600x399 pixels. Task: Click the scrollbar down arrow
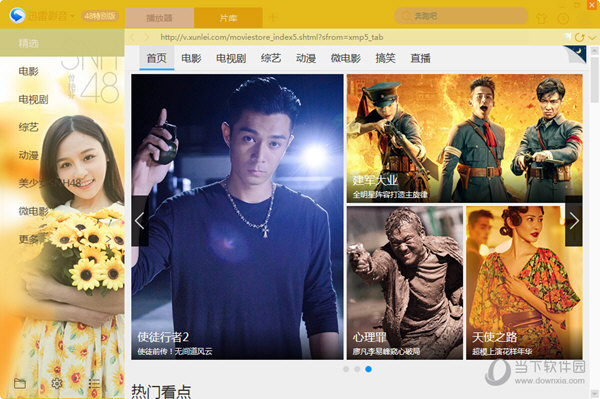pos(595,393)
